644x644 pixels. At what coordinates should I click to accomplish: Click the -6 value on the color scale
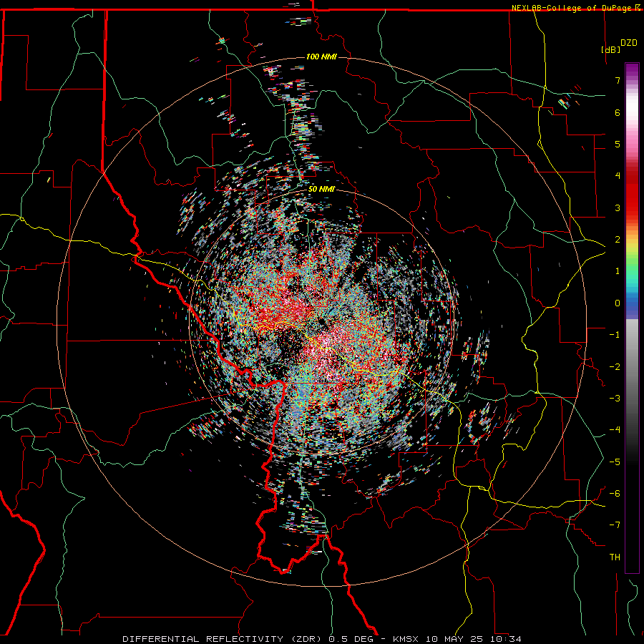click(615, 494)
